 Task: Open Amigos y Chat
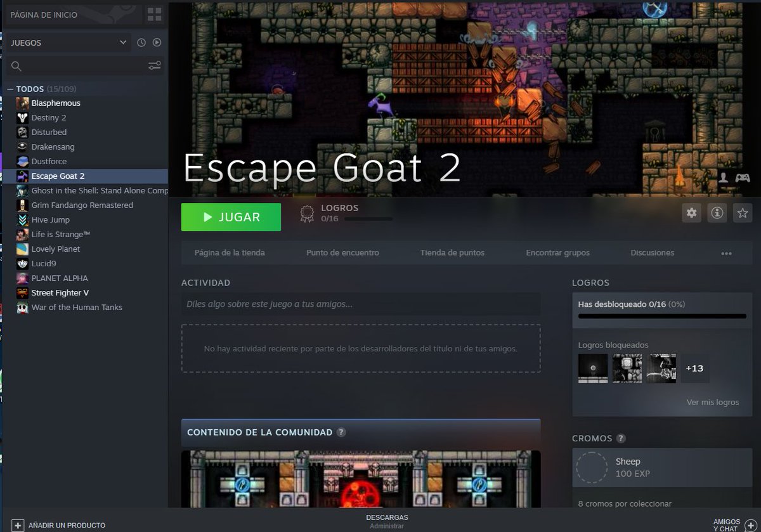coord(734,525)
